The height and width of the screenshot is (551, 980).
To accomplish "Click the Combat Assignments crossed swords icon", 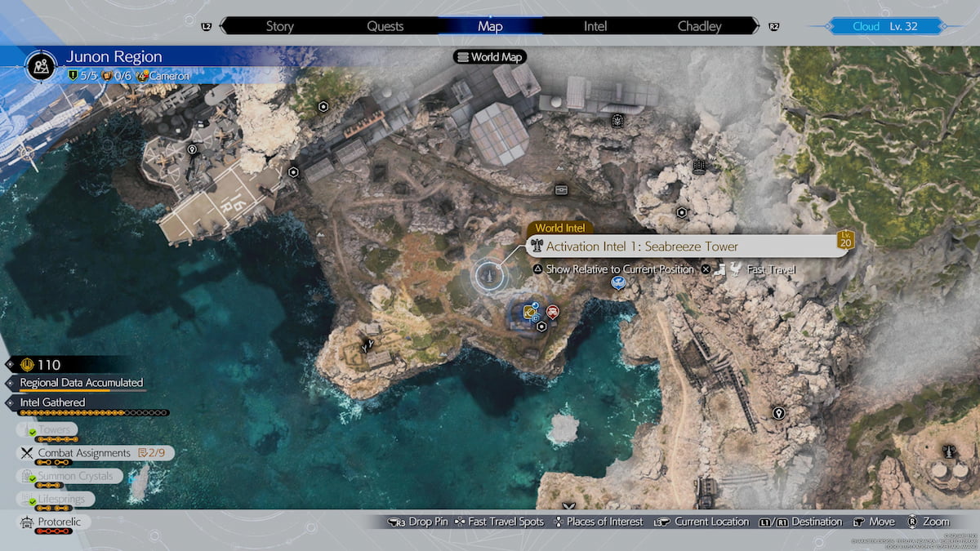I will tap(25, 453).
